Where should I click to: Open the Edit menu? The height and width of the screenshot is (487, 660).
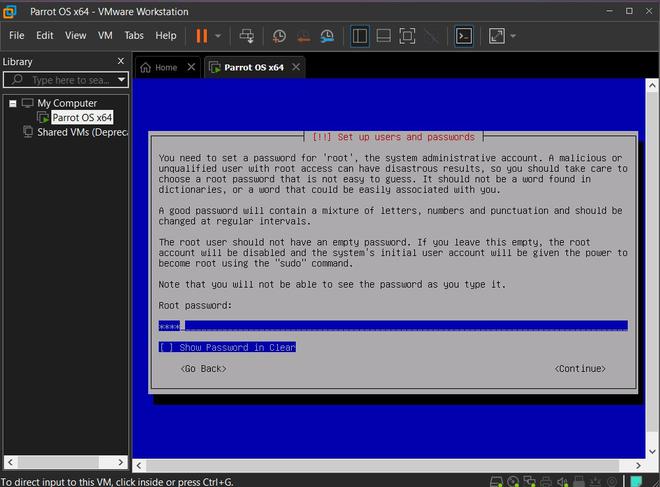[x=45, y=35]
